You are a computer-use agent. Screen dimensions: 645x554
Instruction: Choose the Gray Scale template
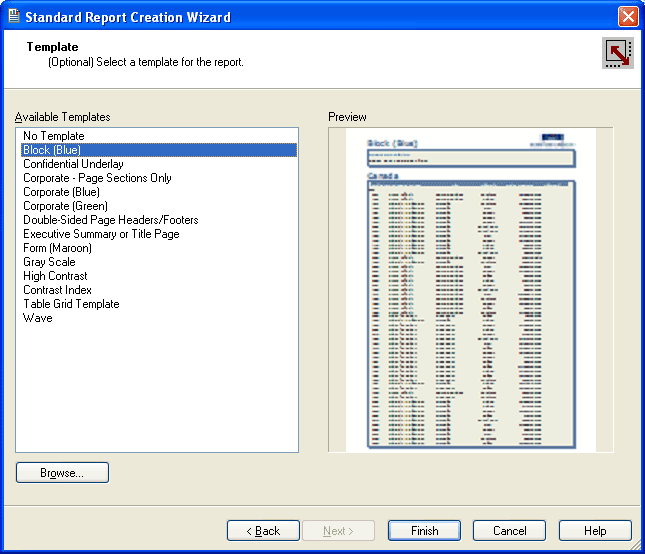pyautogui.click(x=49, y=262)
